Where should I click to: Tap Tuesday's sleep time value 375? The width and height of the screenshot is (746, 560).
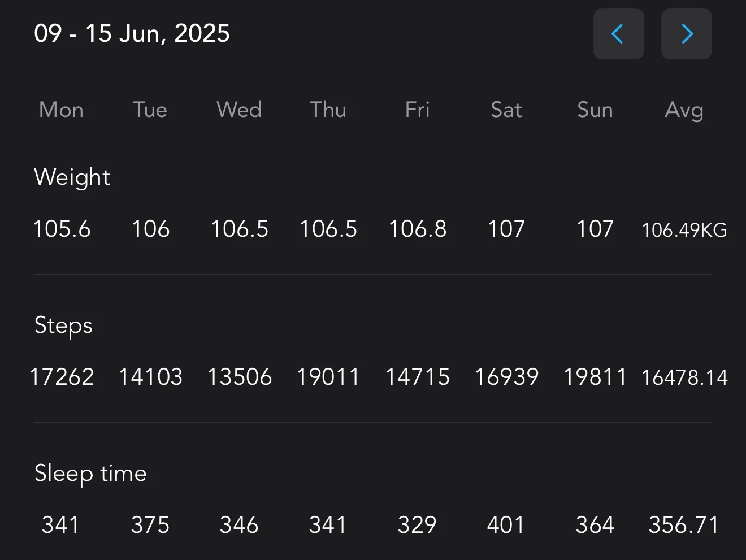coord(150,525)
